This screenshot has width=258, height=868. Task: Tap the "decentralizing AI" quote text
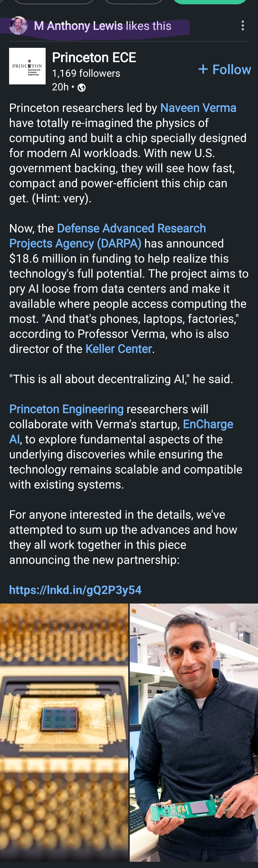pyautogui.click(x=121, y=379)
